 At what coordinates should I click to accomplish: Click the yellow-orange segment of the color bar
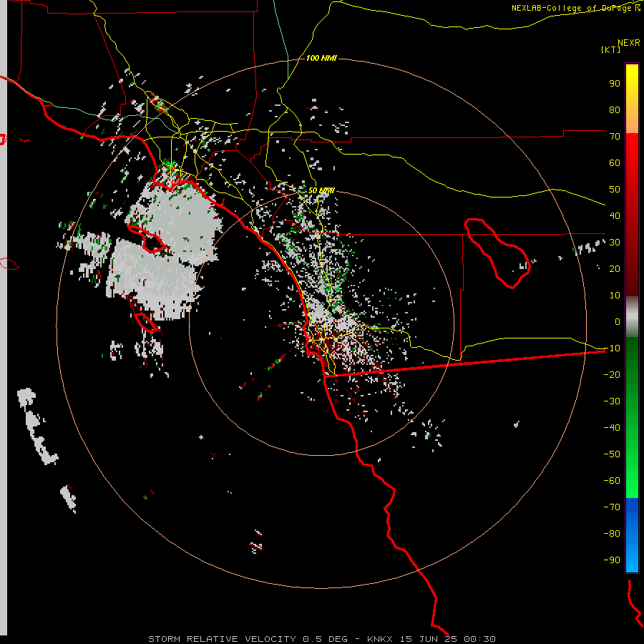point(632,99)
